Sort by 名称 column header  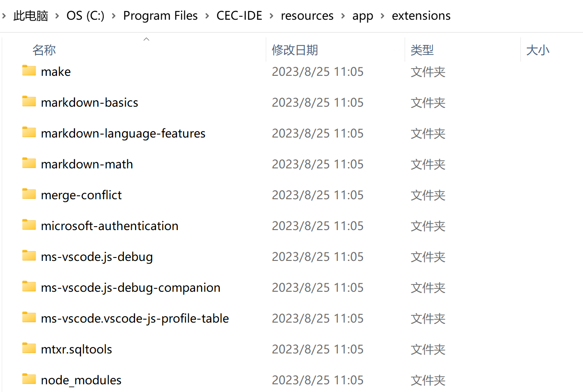pyautogui.click(x=44, y=50)
